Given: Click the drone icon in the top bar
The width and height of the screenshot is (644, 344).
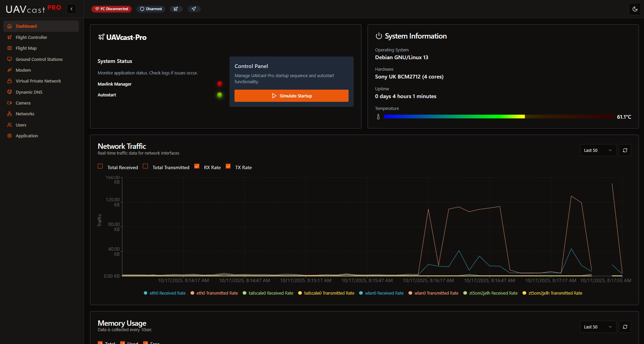Looking at the screenshot, I should 176,9.
